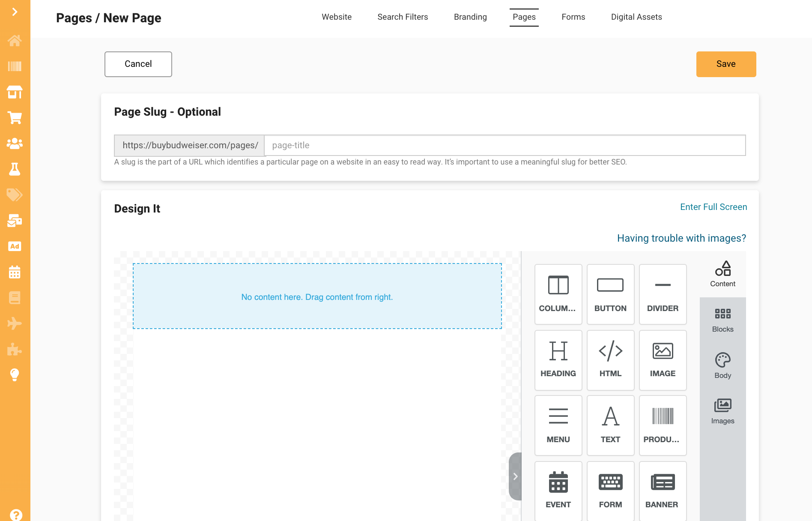Select the HTML content block
The width and height of the screenshot is (812, 521).
tap(611, 360)
